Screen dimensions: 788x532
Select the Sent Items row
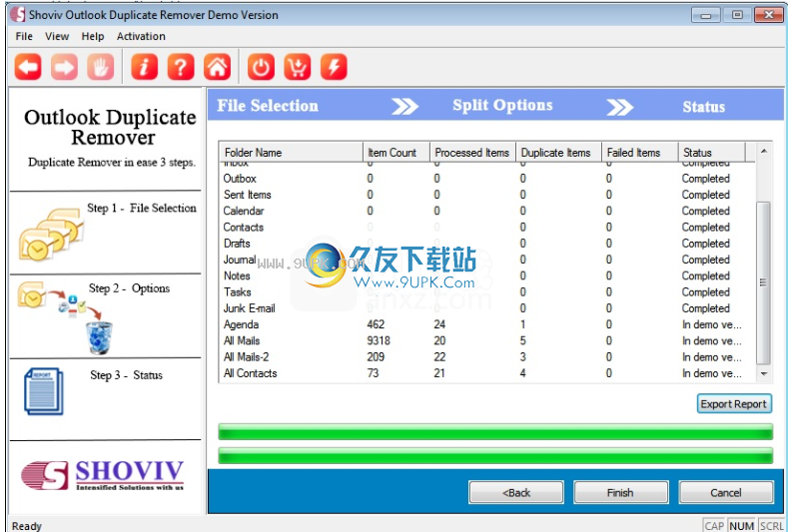coord(487,195)
